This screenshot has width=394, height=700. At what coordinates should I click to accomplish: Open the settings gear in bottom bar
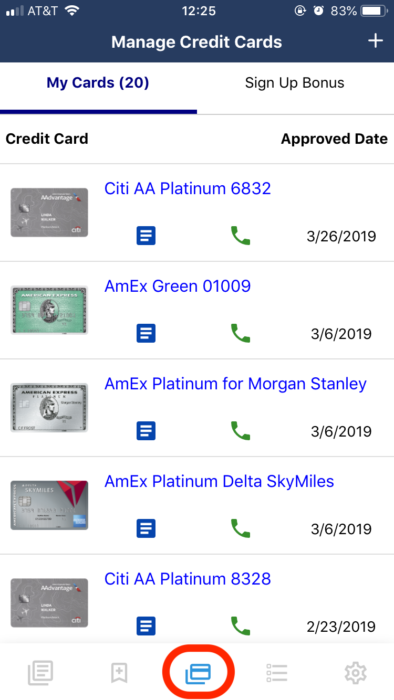pos(356,672)
